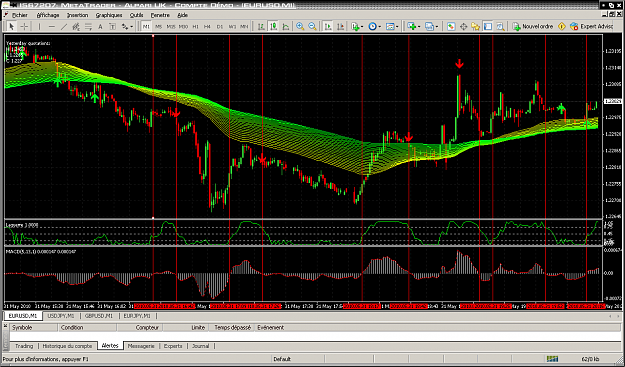The width and height of the screenshot is (625, 367).
Task: Toggle chart auto scroll
Action: point(328,27)
